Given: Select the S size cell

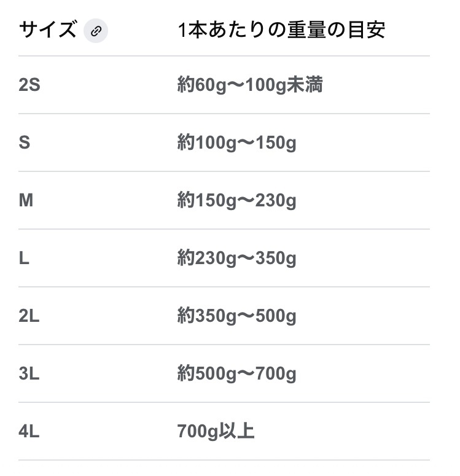Looking at the screenshot, I should (25, 143).
